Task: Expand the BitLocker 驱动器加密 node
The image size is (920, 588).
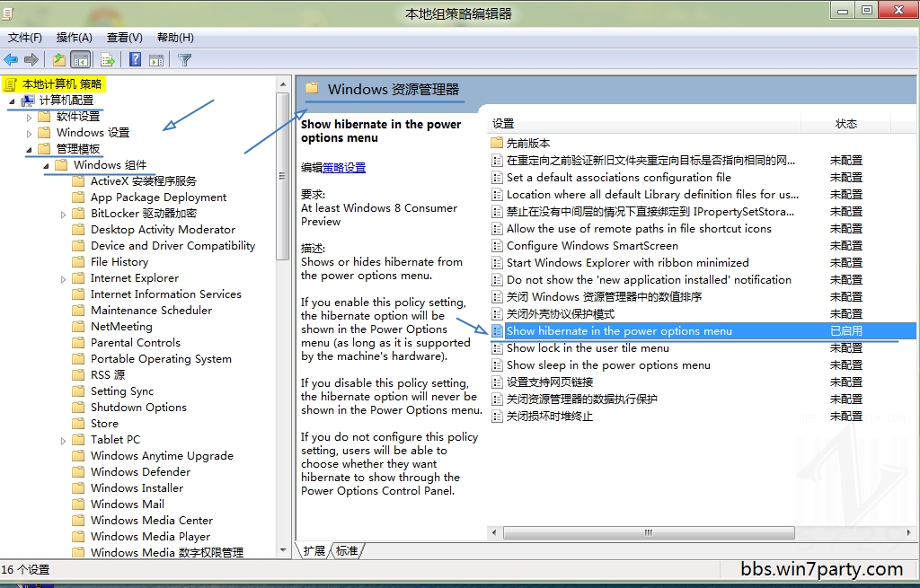Action: tap(64, 215)
